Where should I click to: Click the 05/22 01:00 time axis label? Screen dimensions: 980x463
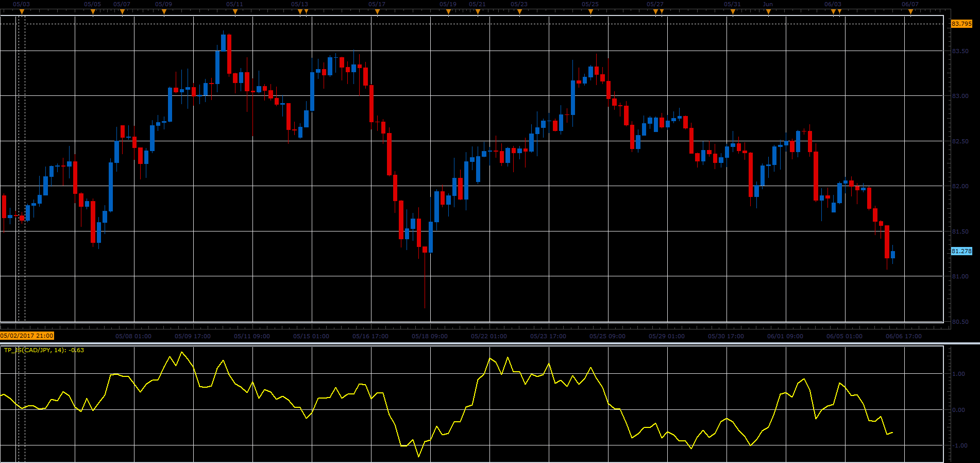(489, 336)
